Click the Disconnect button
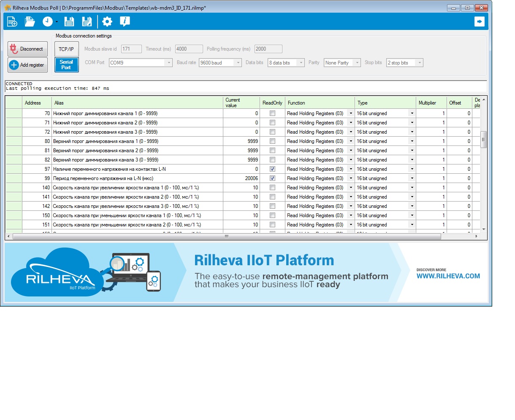This screenshot has height=420, width=515. [x=27, y=49]
